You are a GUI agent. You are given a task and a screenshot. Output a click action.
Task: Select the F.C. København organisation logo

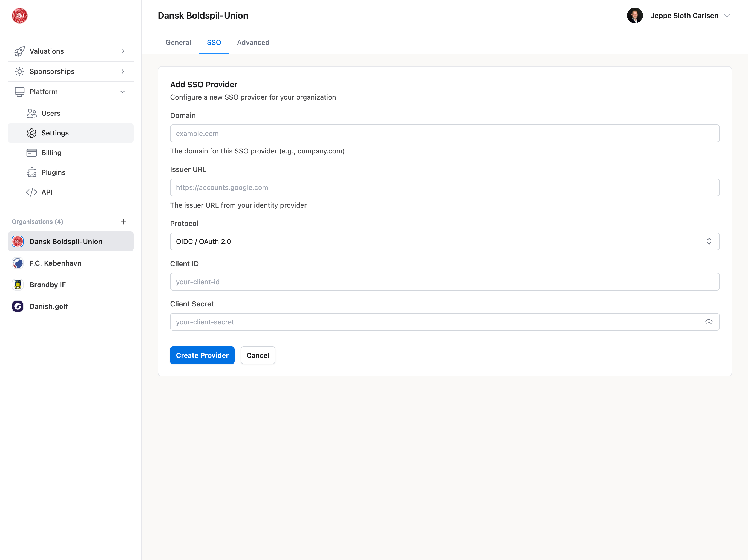[x=18, y=263]
